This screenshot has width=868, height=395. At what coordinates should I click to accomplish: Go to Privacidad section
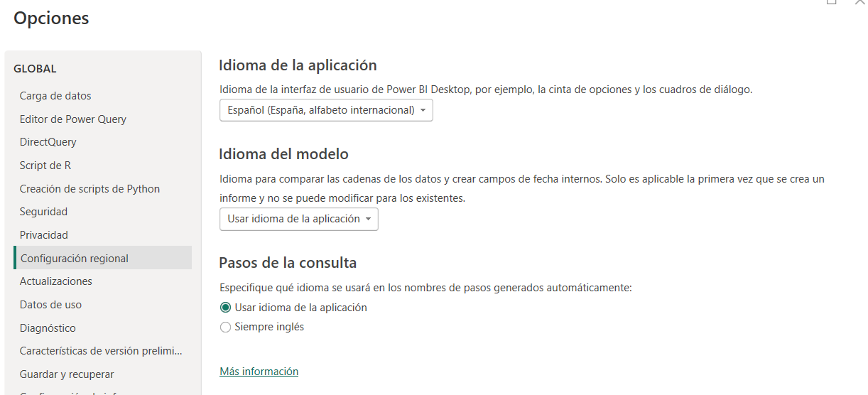click(x=44, y=235)
